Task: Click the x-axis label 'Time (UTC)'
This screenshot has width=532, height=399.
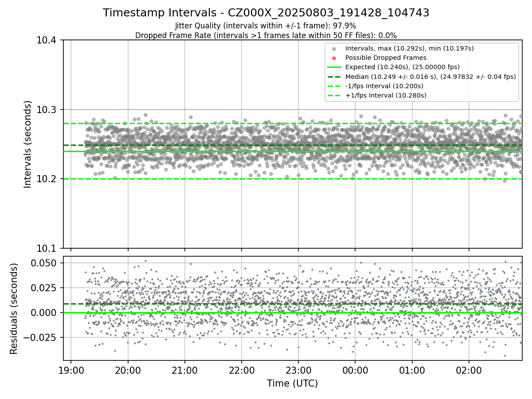Action: point(293,383)
